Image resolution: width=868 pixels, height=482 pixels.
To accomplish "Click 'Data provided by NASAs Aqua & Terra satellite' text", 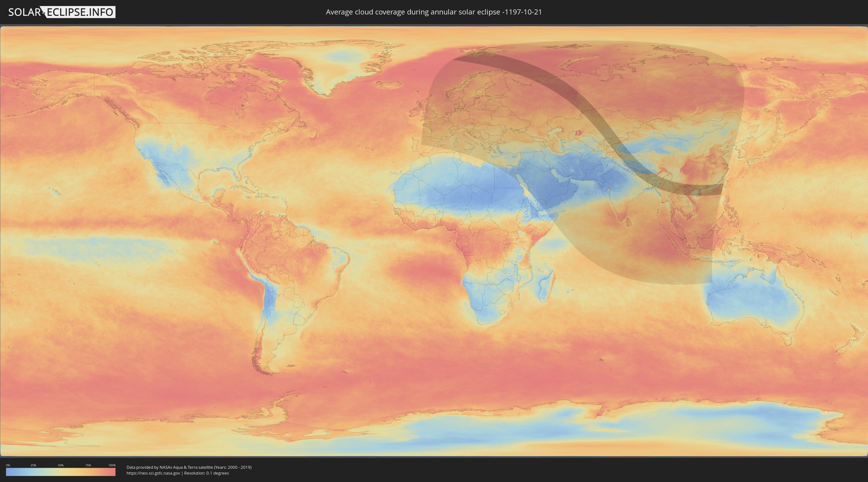I will click(x=170, y=467).
